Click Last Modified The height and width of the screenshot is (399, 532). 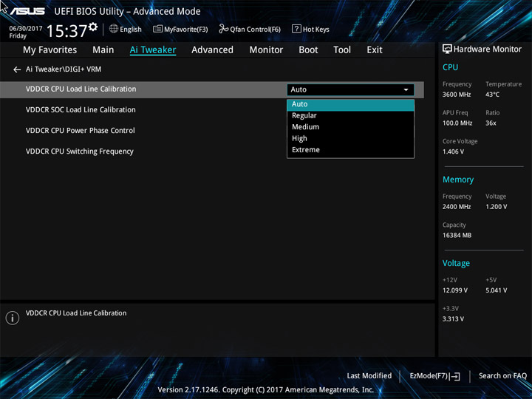(369, 376)
